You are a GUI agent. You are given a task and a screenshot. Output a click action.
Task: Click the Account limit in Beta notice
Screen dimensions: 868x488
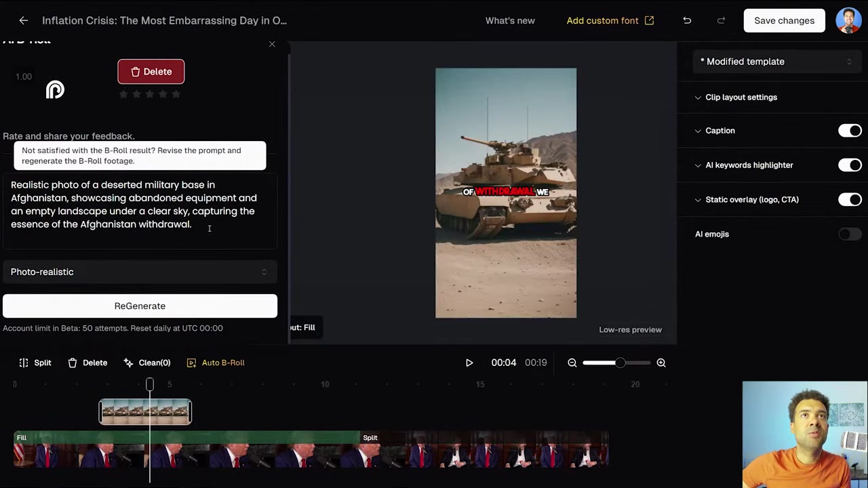pos(113,328)
